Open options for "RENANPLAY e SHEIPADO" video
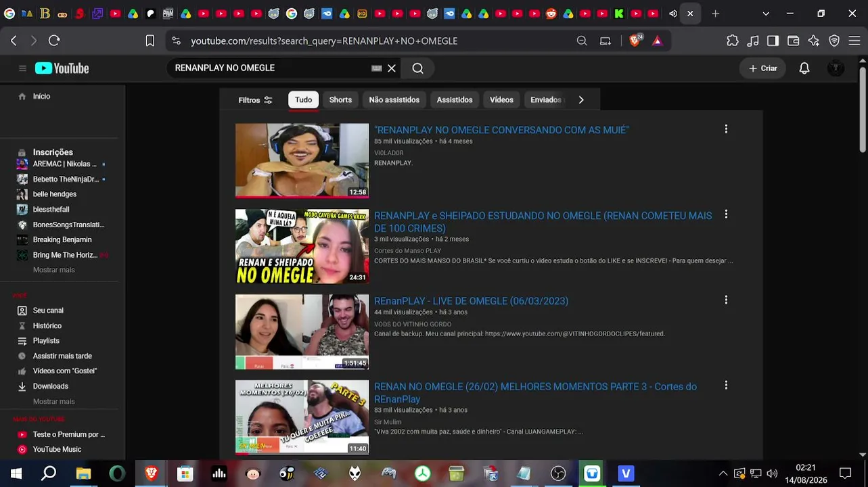The width and height of the screenshot is (868, 487). [726, 214]
